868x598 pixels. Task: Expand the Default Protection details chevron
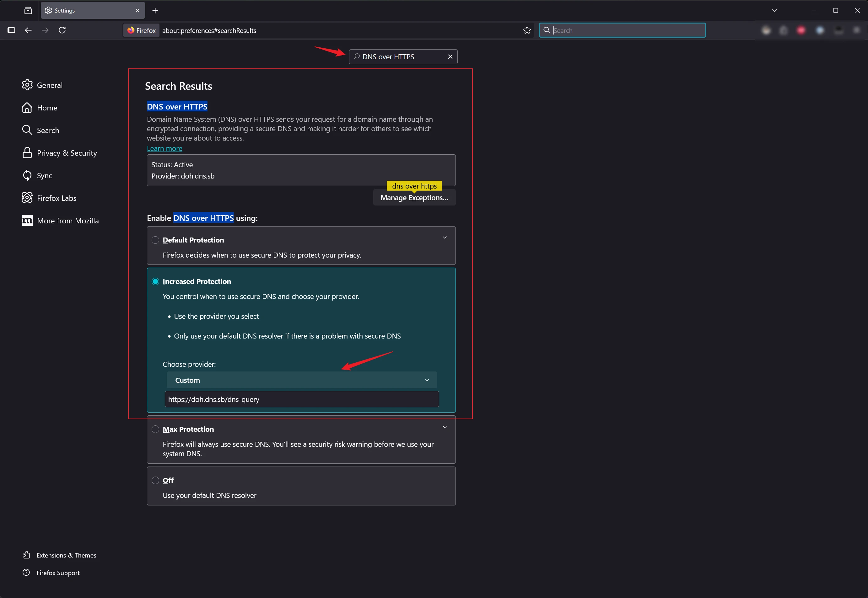pos(445,238)
